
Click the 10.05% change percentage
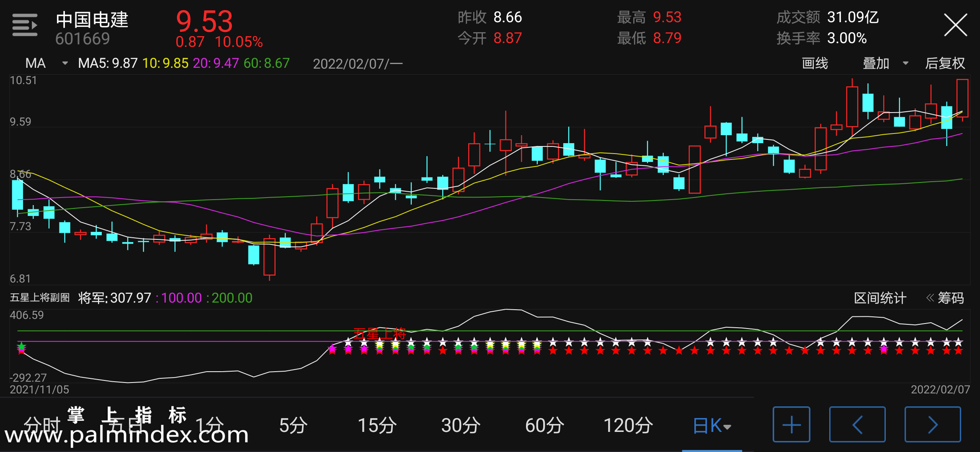(239, 42)
